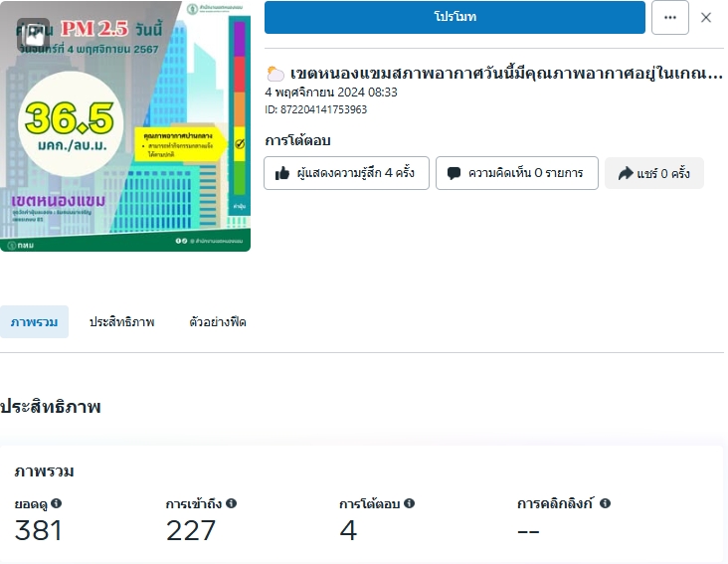This screenshot has width=728, height=564.
Task: Click the info icon beside การเข้าถึง
Action: click(x=231, y=503)
